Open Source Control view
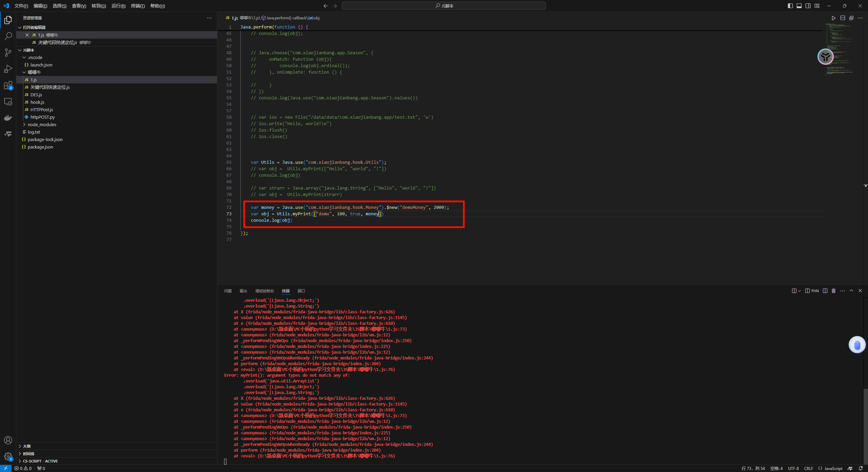Viewport: 868px width, 472px height. [x=8, y=52]
